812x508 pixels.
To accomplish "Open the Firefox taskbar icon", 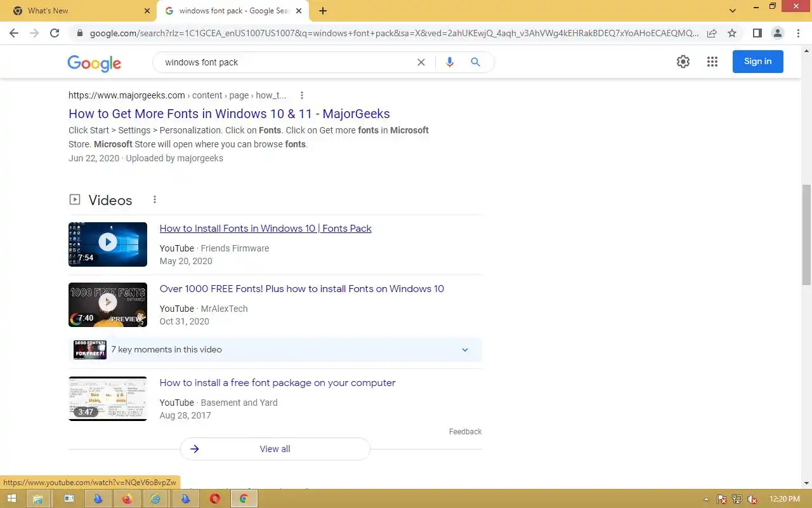I will [x=127, y=499].
